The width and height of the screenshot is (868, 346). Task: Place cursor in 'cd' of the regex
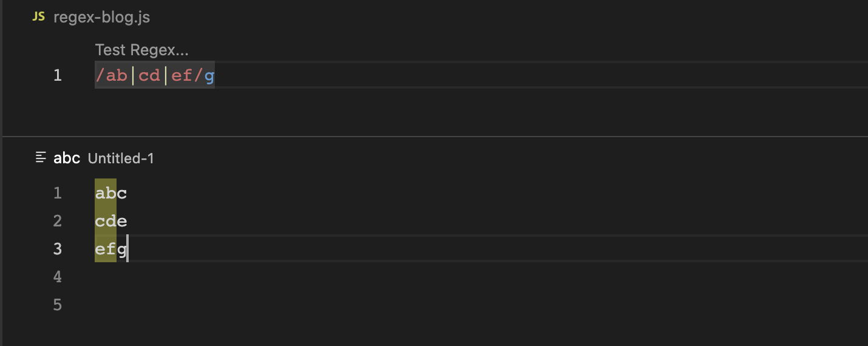tap(149, 76)
